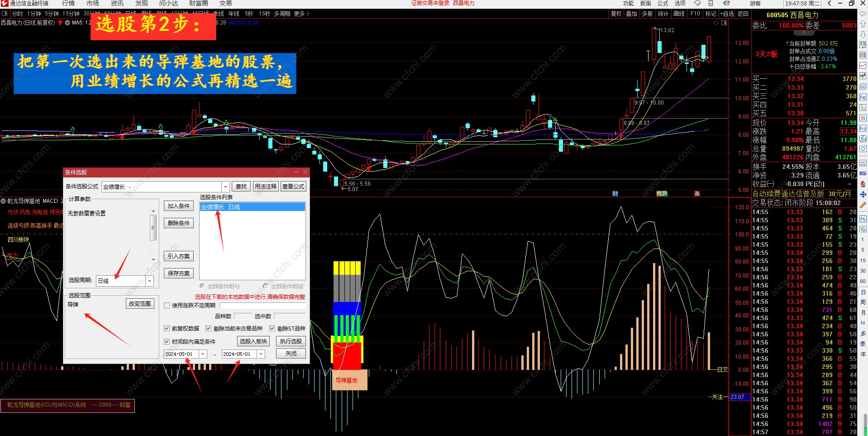The width and height of the screenshot is (868, 436).
Task: Toggle 时间段内满足条件 checkbox
Action: (167, 341)
